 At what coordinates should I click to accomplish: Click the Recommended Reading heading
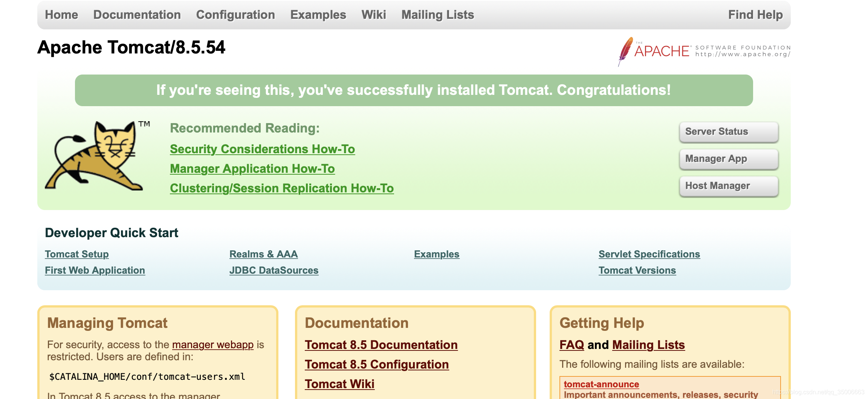(x=245, y=128)
